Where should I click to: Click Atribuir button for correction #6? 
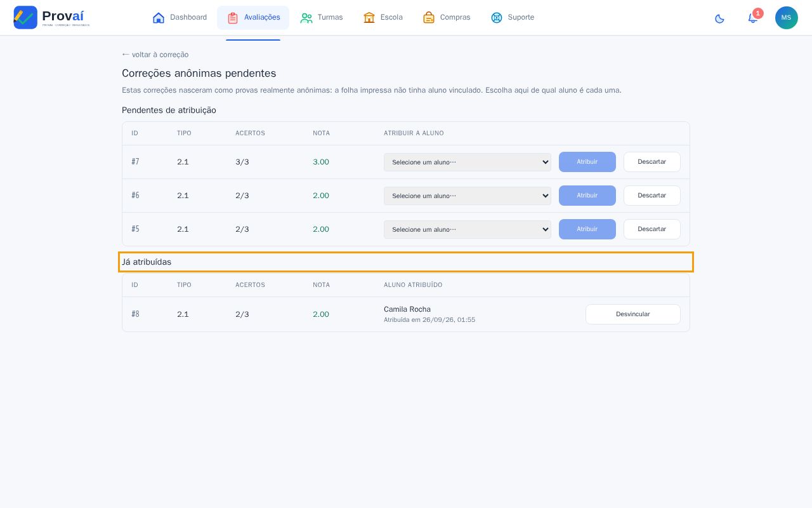point(587,196)
